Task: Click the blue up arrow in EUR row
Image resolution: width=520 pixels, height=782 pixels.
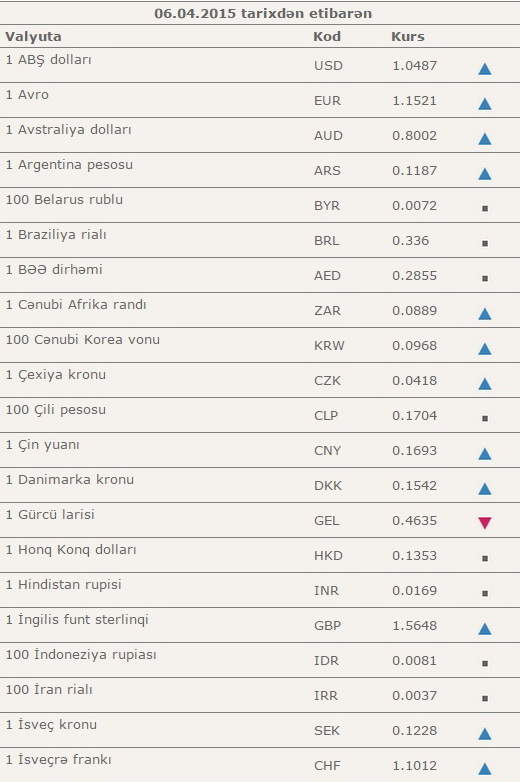Action: [x=485, y=104]
